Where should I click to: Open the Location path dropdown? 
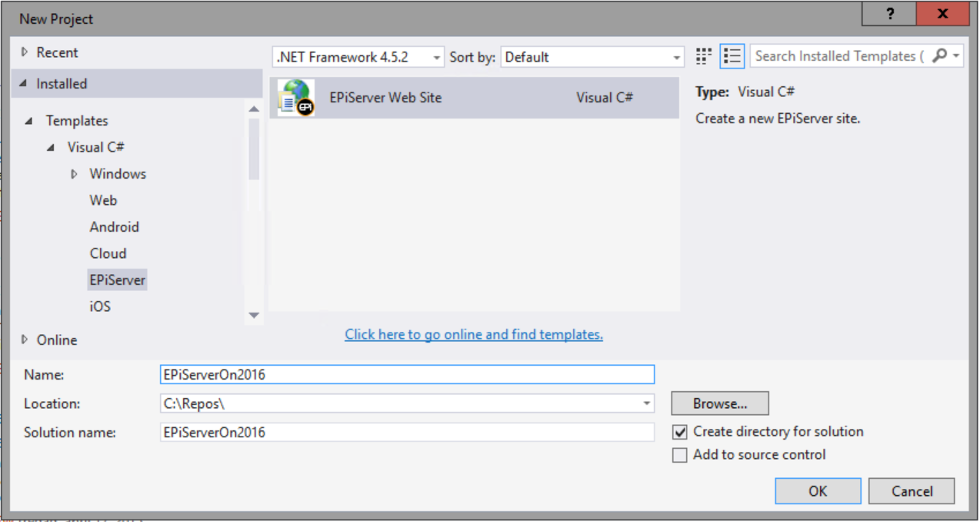pos(646,403)
